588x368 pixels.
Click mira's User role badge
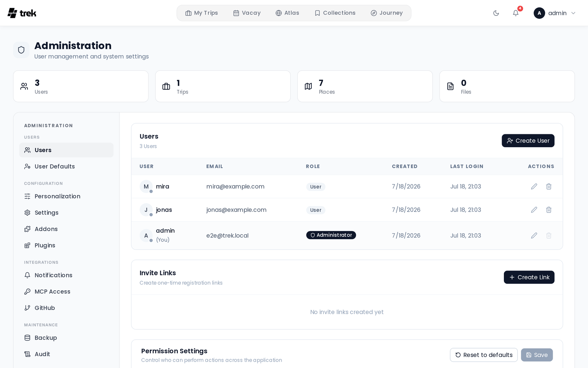(316, 187)
